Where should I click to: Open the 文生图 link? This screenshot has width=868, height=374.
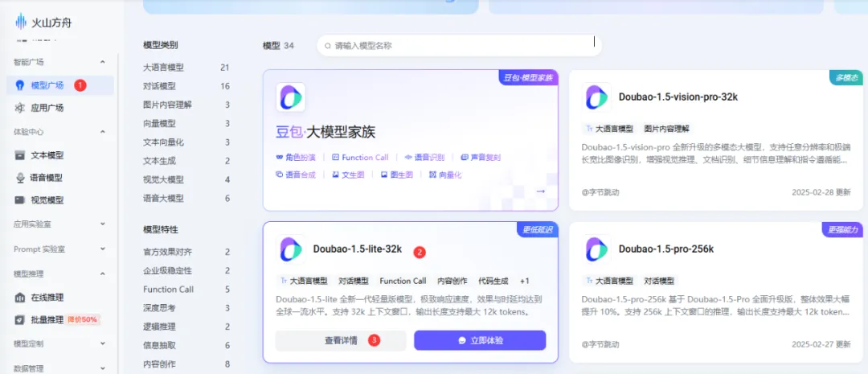coord(348,175)
